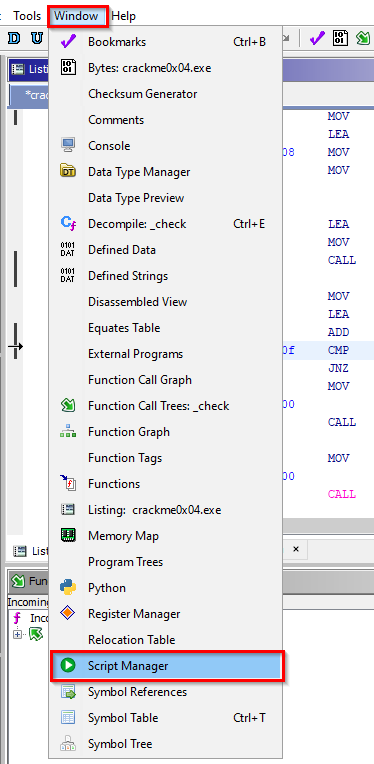Show the Symbol Tree panel
The image size is (374, 764).
tap(167, 744)
